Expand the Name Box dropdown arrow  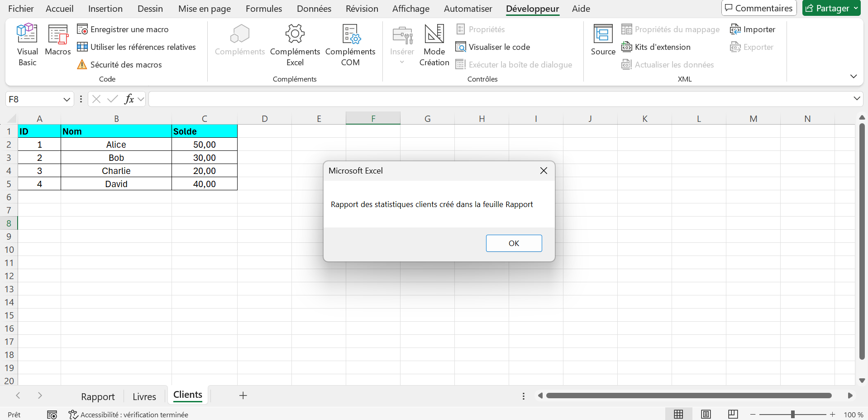pos(67,99)
